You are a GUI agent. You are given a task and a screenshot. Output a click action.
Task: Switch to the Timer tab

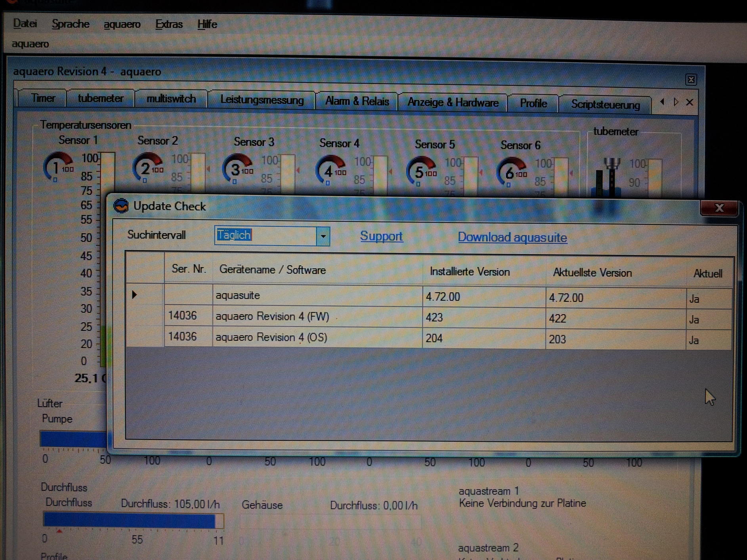(43, 98)
